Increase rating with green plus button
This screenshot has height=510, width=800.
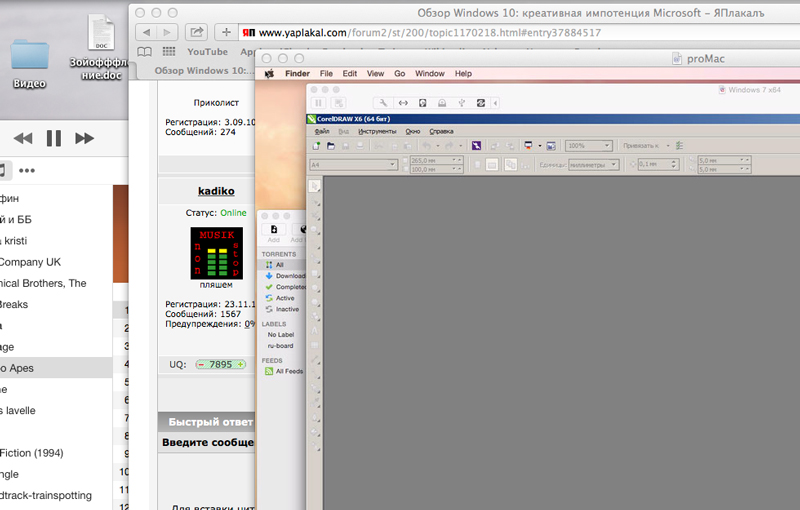pos(240,364)
